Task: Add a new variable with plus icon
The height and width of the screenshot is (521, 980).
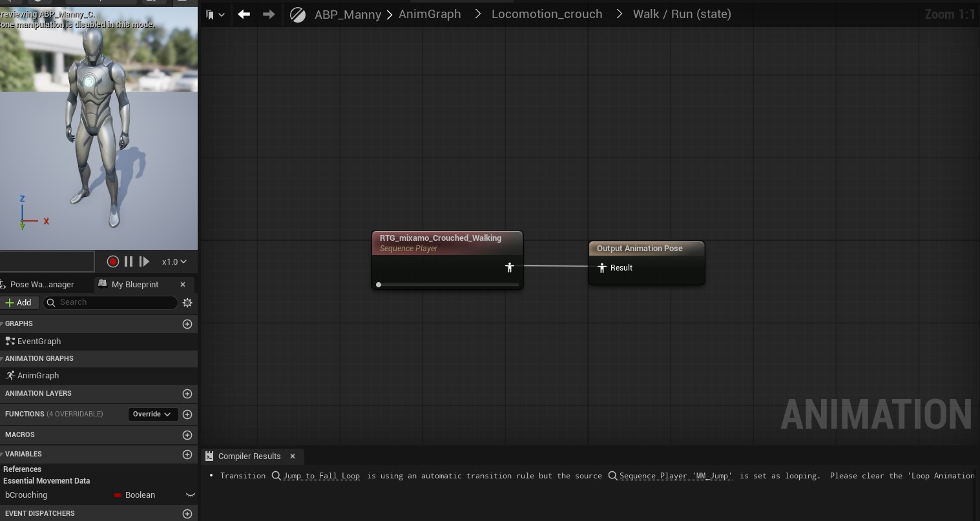Action: pos(187,455)
